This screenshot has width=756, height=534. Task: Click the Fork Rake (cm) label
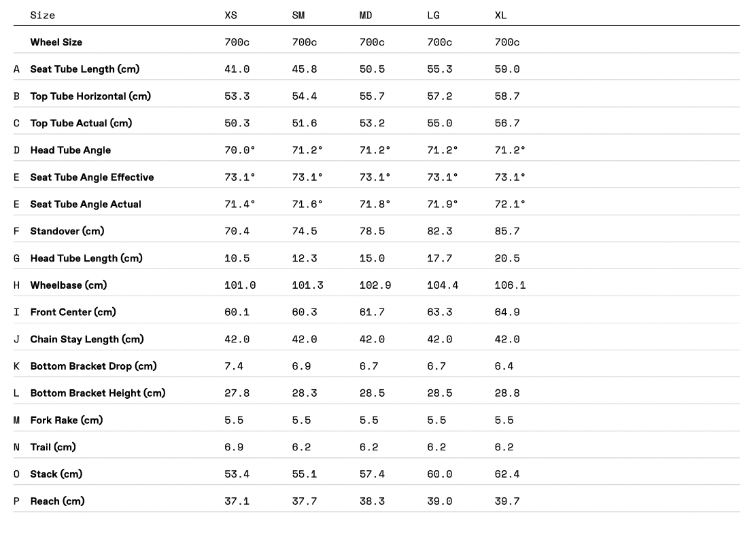tap(67, 421)
